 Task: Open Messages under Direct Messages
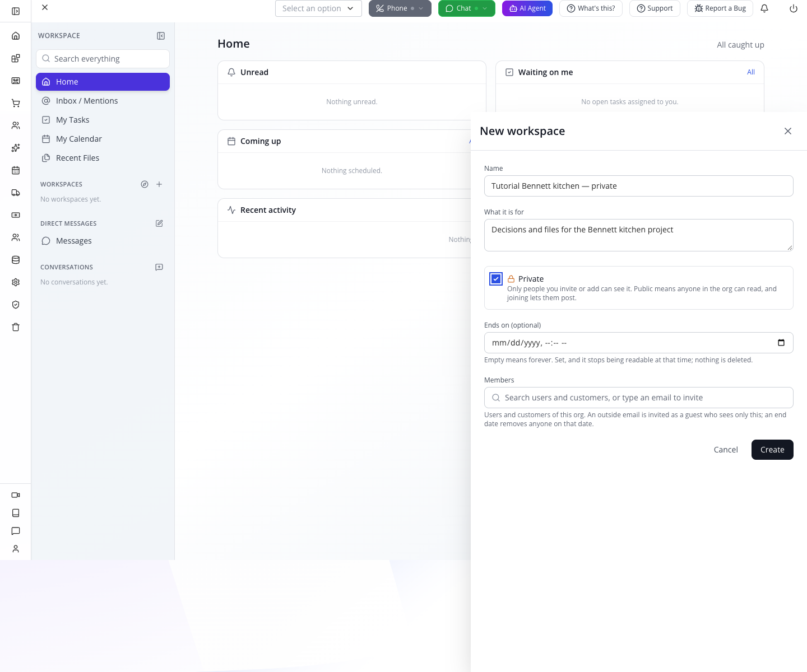pyautogui.click(x=103, y=241)
